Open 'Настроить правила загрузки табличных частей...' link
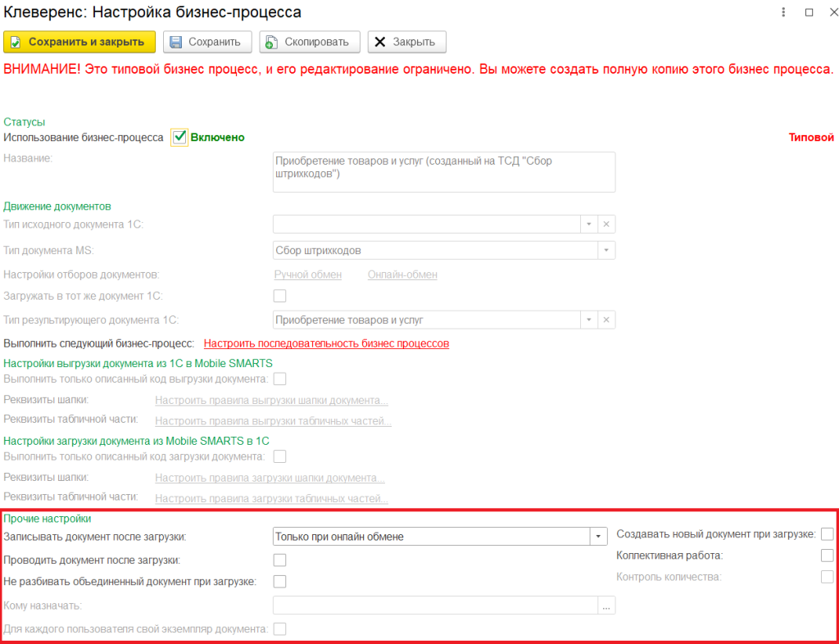The image size is (839, 644). pos(271,498)
